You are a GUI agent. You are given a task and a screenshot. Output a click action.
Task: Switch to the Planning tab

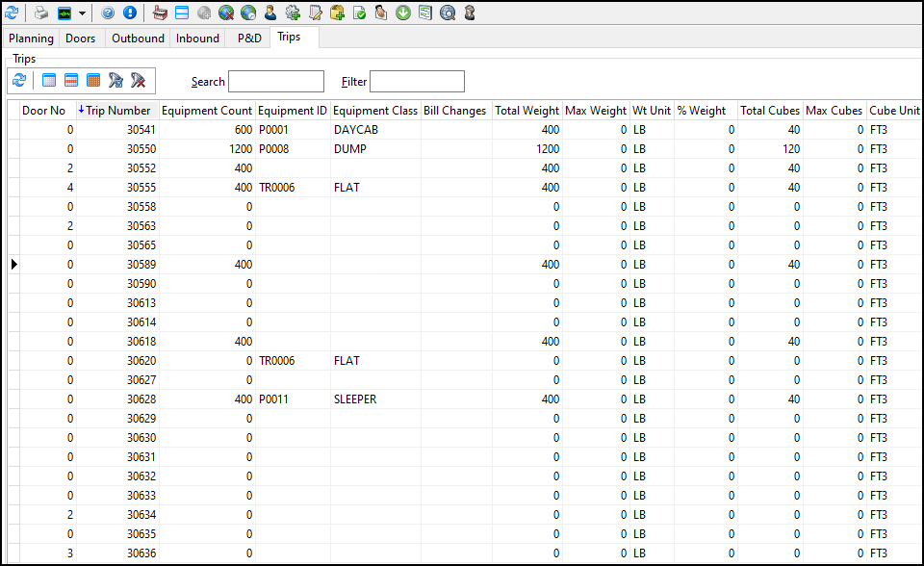tap(31, 39)
